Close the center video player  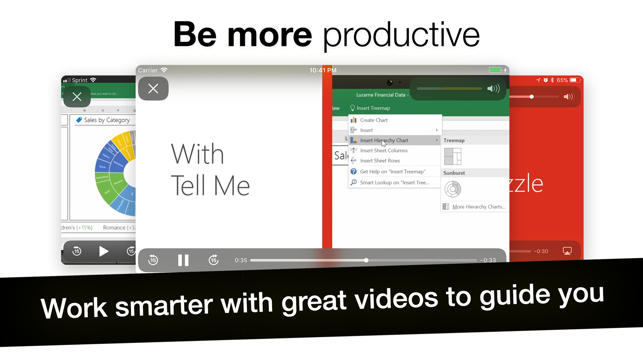(153, 89)
